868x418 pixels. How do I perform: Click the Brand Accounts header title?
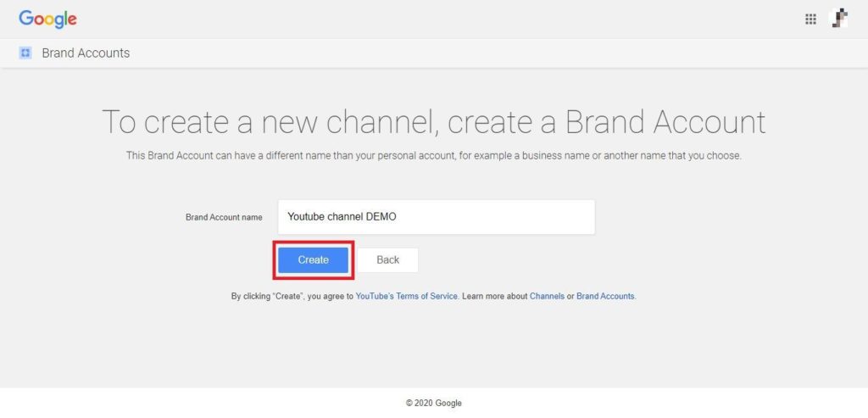pyautogui.click(x=86, y=53)
